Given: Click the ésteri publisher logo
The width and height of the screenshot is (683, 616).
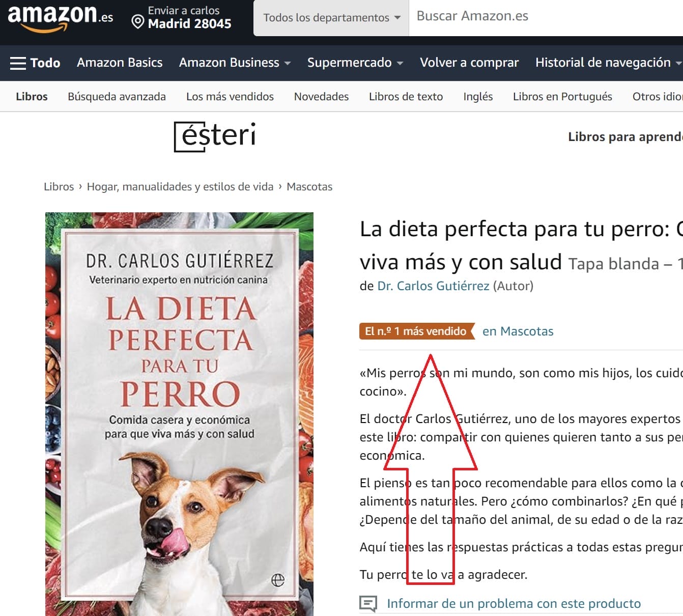Looking at the screenshot, I should pyautogui.click(x=215, y=136).
